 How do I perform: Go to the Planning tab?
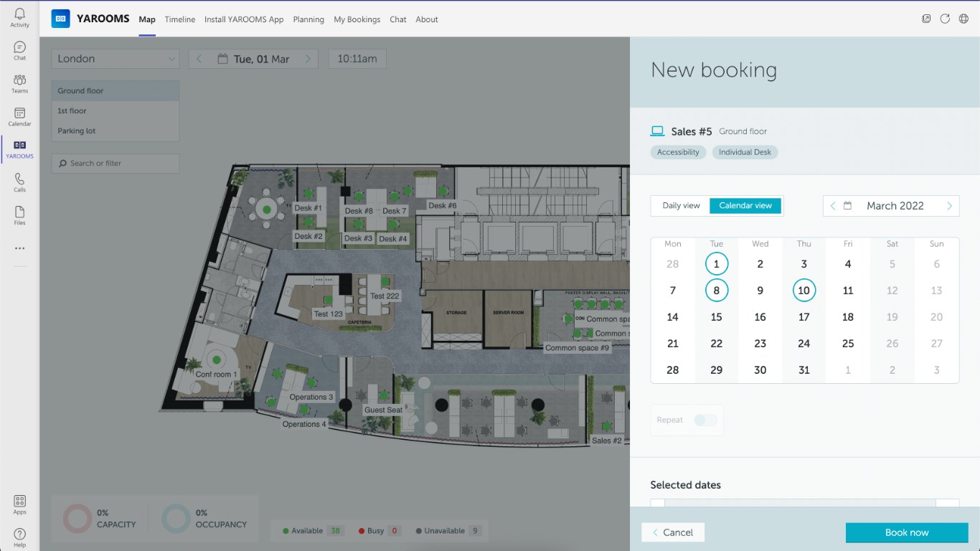click(308, 19)
